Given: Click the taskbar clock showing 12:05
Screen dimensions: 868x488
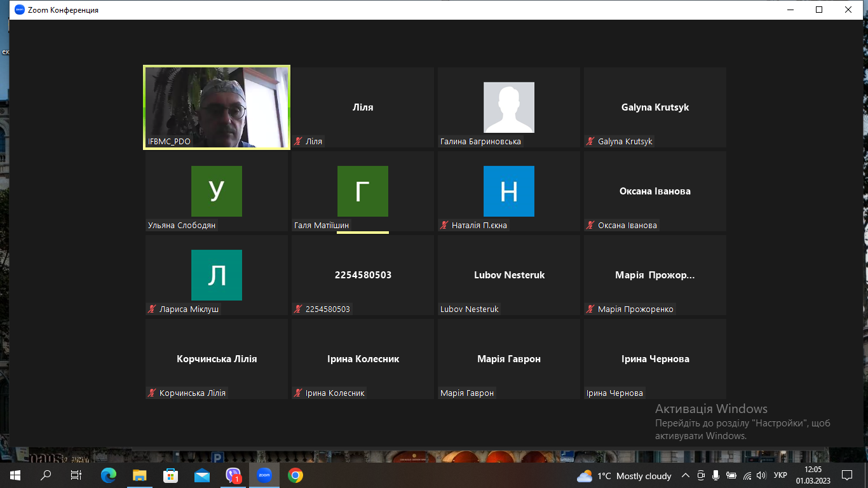Looking at the screenshot, I should (x=815, y=475).
